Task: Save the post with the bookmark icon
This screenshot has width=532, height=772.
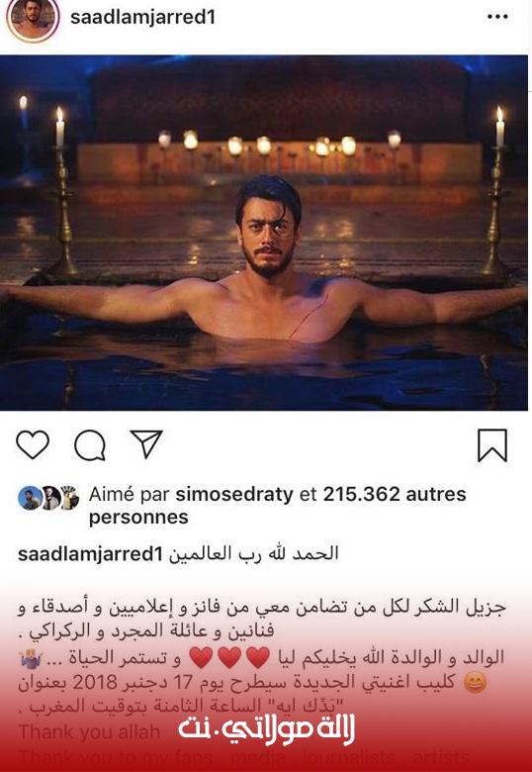Action: 492,445
